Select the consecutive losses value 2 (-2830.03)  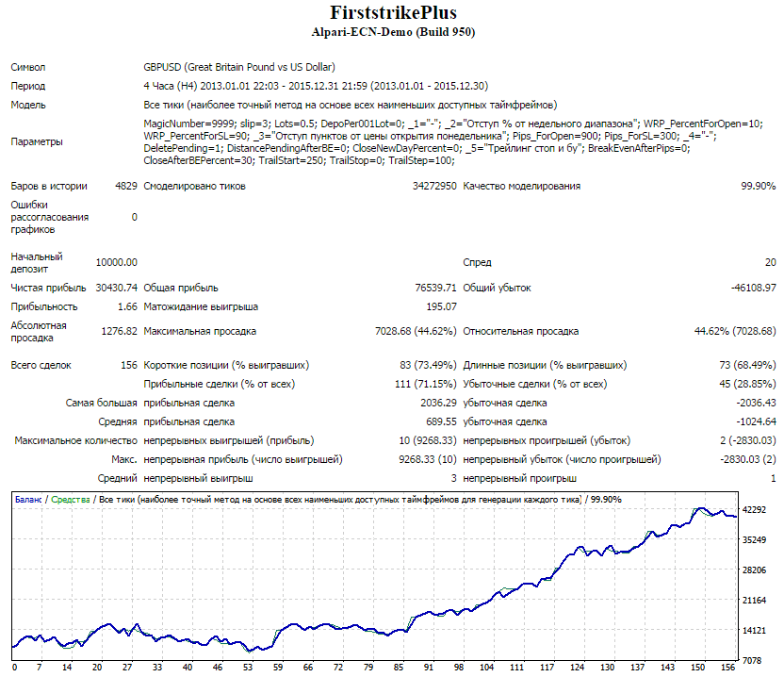pyautogui.click(x=748, y=441)
